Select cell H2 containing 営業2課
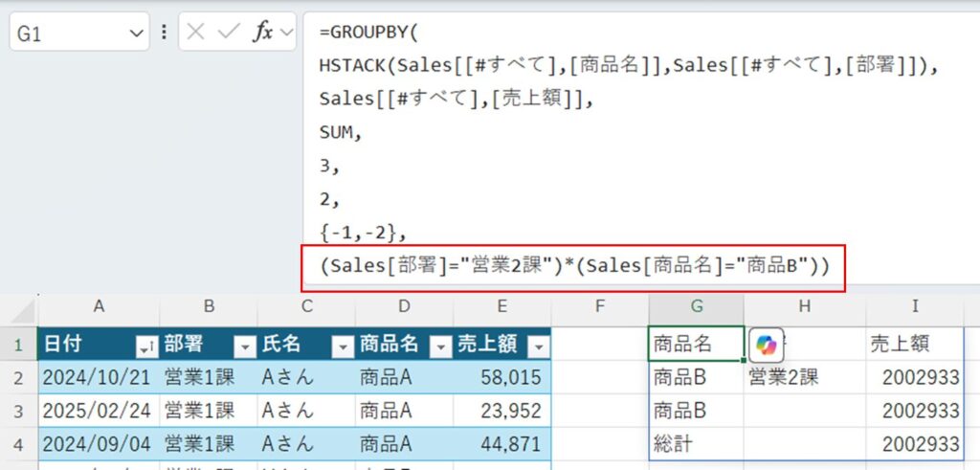Image resolution: width=980 pixels, height=470 pixels. 805,377
